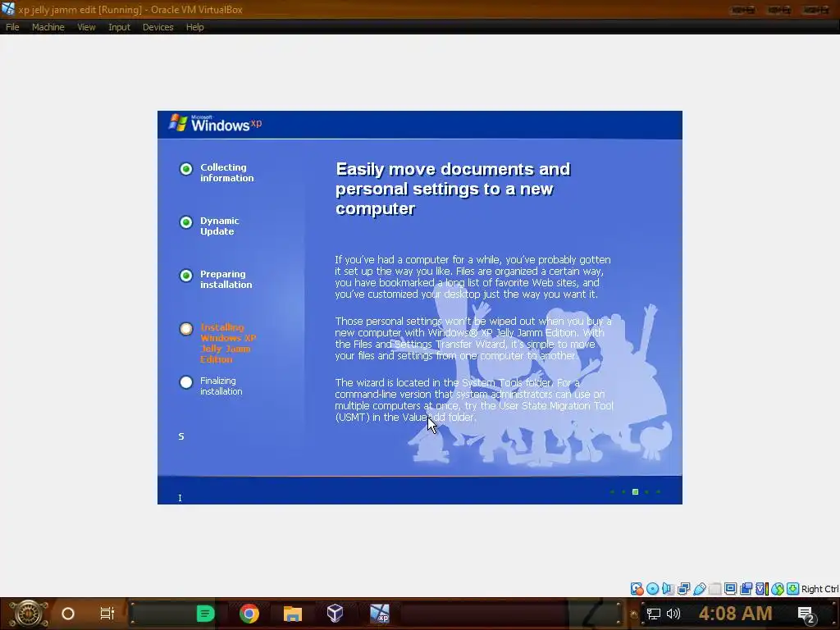840x630 pixels.
Task: Open the Help menu
Action: tap(195, 27)
